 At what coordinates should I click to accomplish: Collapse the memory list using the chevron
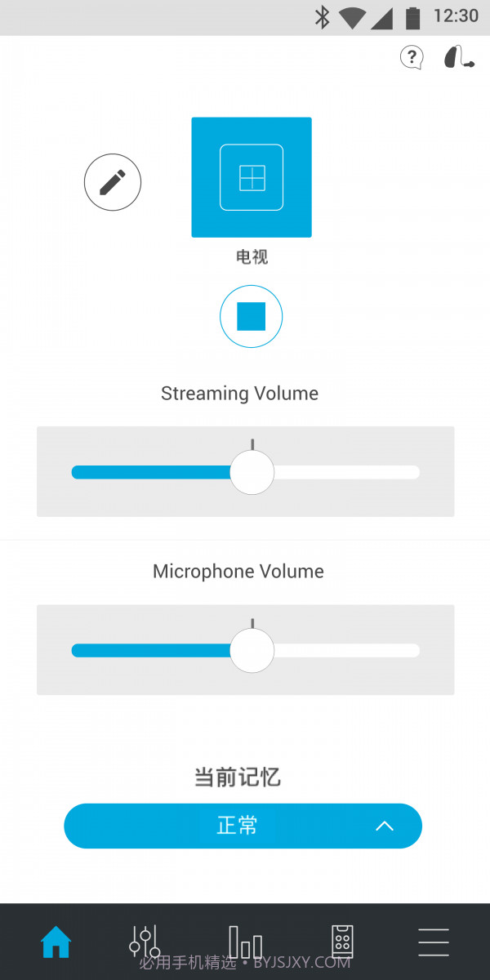[x=384, y=826]
